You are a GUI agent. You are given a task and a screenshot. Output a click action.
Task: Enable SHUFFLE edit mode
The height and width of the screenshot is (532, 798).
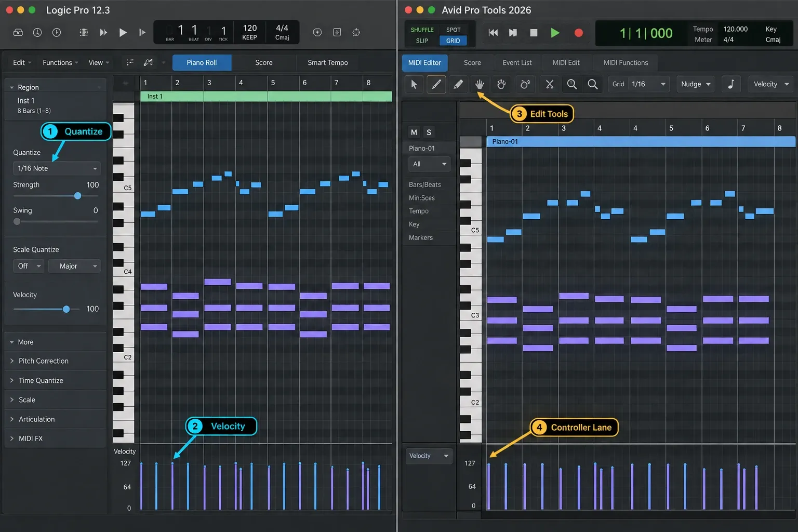[x=422, y=30]
